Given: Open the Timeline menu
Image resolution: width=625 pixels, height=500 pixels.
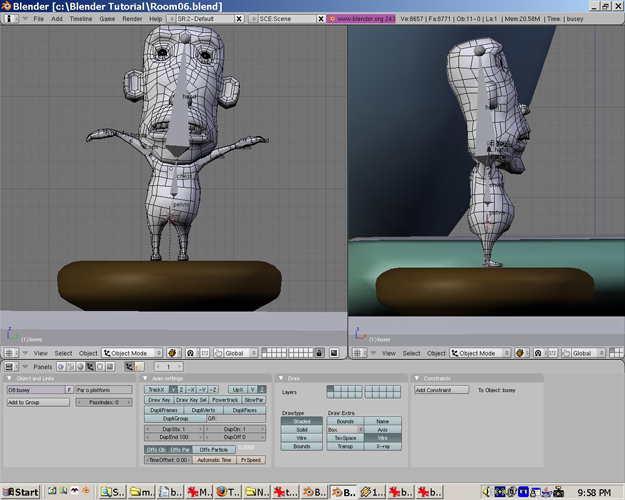Looking at the screenshot, I should click(80, 19).
